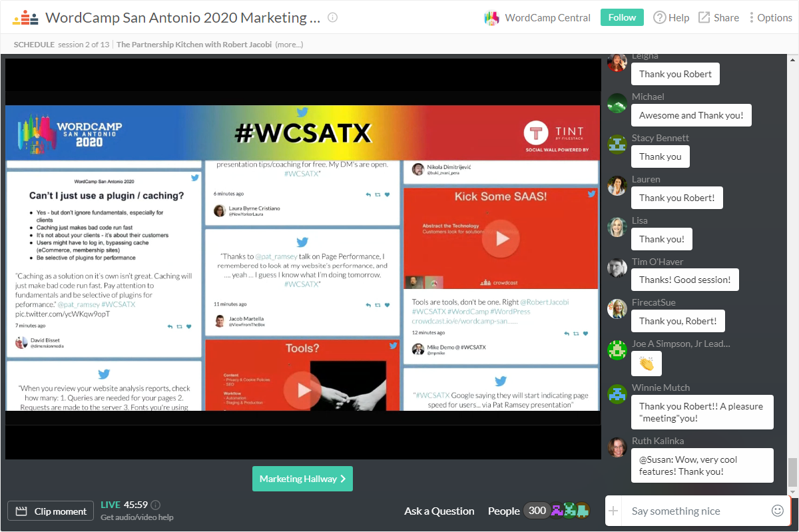Expand the session description with (more...)

coord(289,45)
